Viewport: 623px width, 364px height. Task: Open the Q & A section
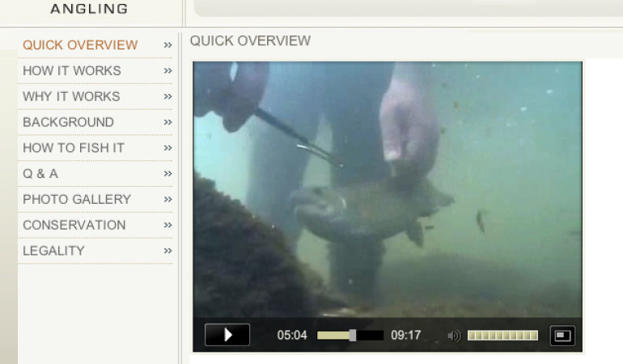pos(40,174)
